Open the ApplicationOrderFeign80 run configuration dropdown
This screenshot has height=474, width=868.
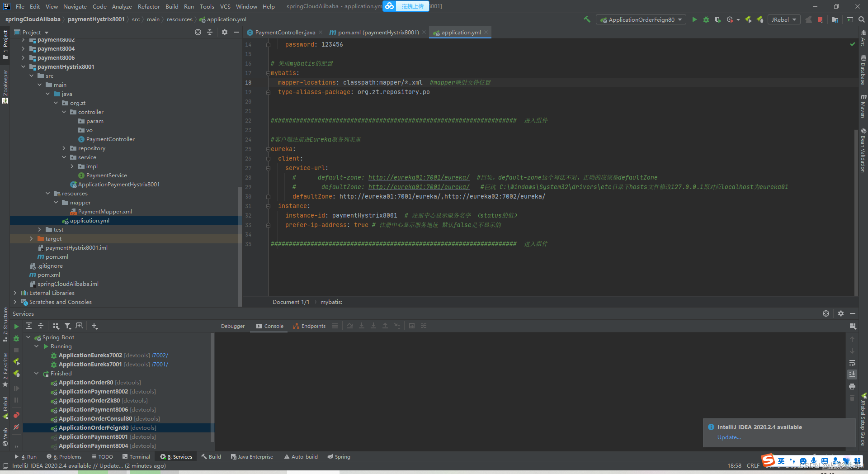coord(641,19)
